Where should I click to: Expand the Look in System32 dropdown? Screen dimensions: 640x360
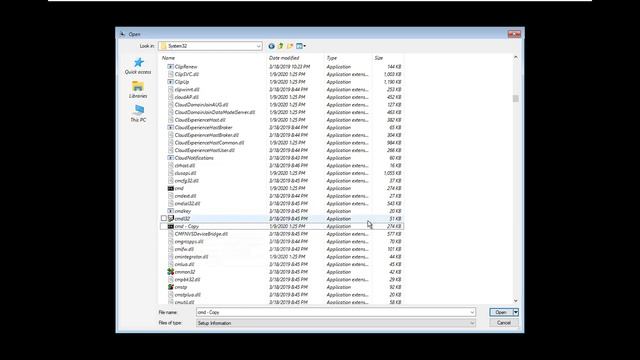[258, 46]
